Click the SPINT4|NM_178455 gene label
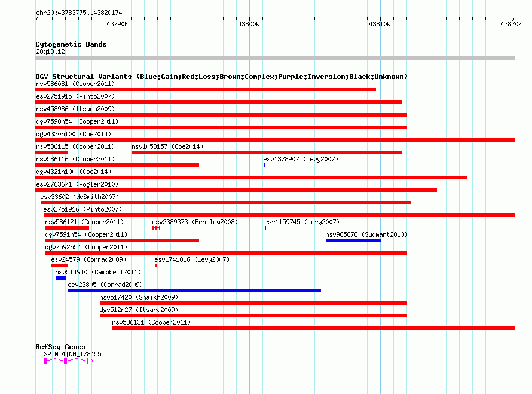This screenshot has height=394, width=532. (72, 354)
